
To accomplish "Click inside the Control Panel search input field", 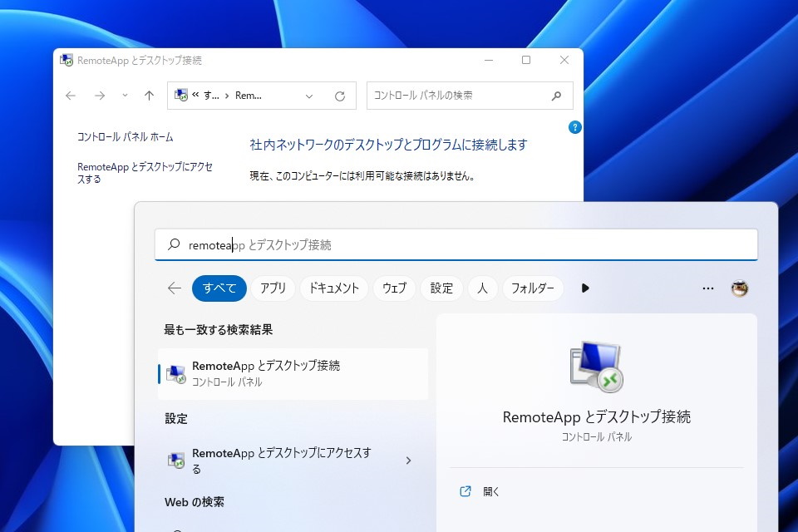I will 457,96.
